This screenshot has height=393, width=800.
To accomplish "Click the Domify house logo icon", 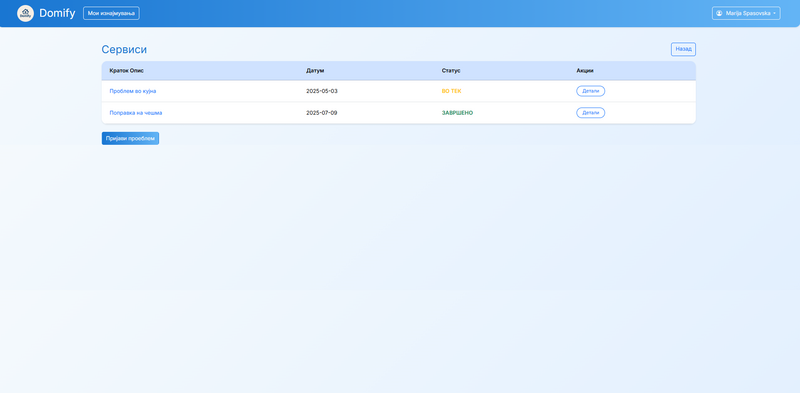I will 26,13.
